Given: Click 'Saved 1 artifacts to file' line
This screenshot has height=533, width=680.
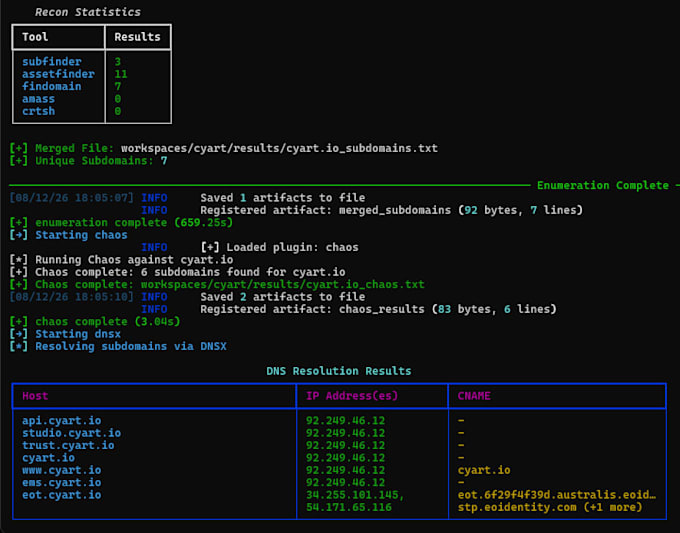Looking at the screenshot, I should (282, 198).
